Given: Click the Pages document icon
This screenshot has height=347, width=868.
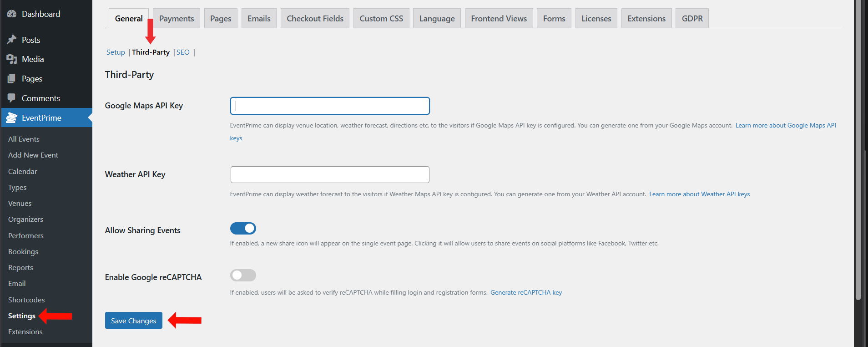Looking at the screenshot, I should [x=12, y=79].
